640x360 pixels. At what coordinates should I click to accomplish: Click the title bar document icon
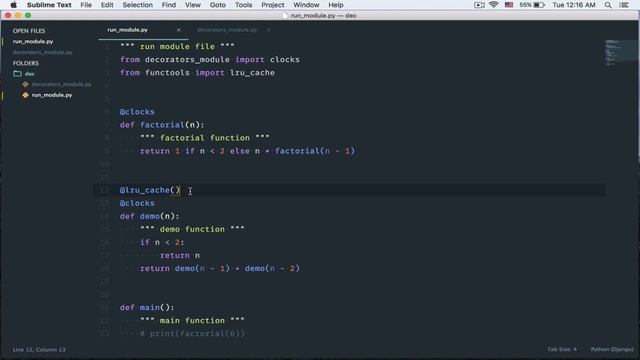pyautogui.click(x=285, y=16)
